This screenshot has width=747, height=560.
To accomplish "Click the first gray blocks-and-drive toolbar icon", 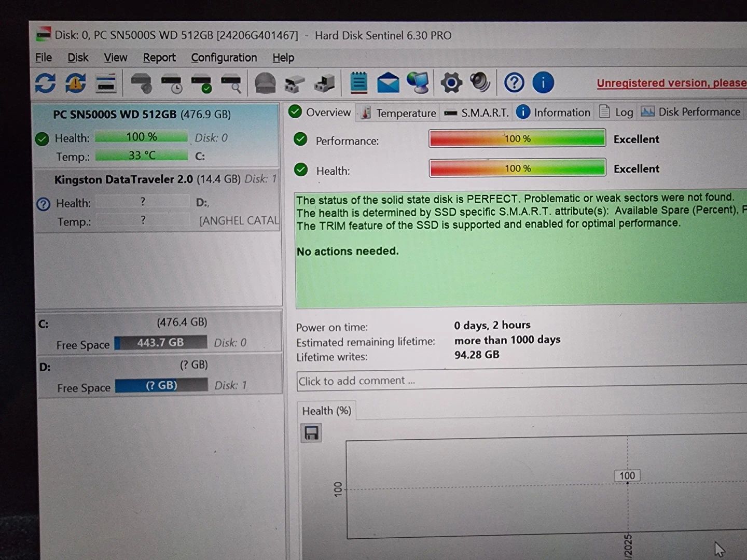I will (295, 83).
